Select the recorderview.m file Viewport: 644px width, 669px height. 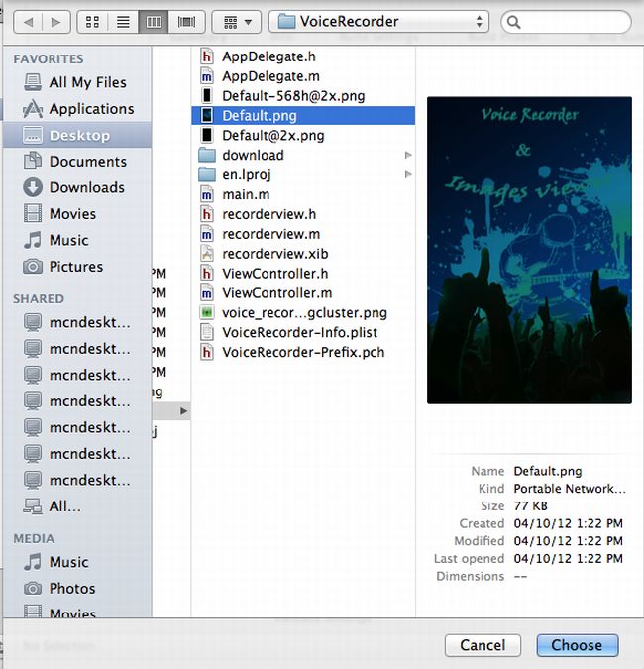303,234
